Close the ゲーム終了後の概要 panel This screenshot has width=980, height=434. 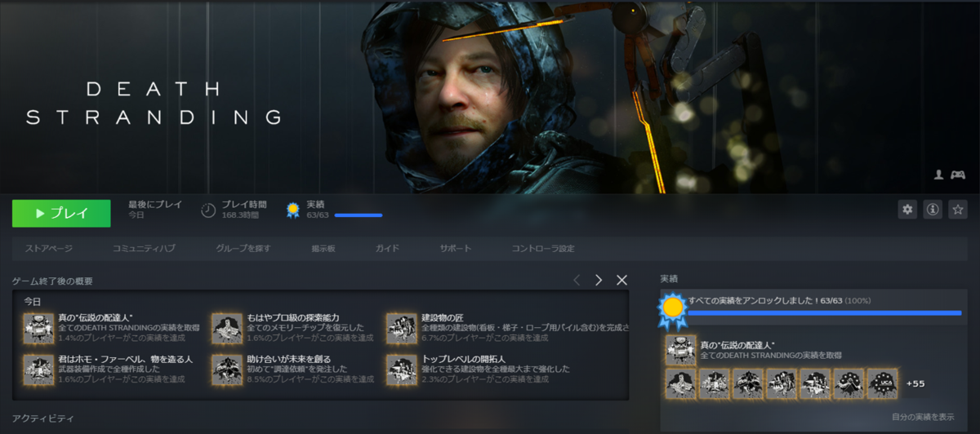621,280
